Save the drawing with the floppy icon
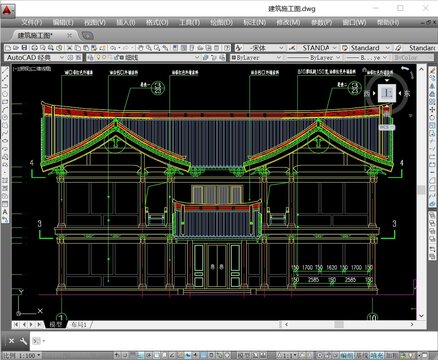 [24, 48]
